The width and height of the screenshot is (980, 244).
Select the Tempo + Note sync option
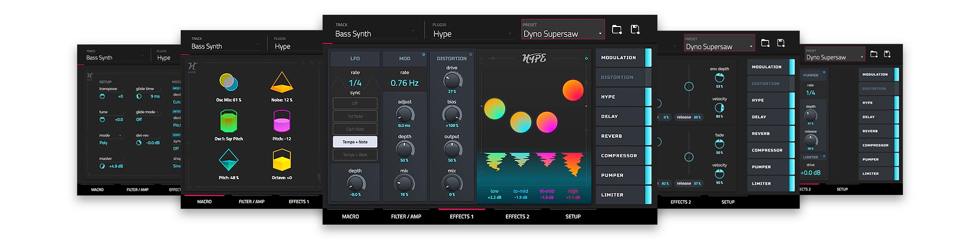(x=355, y=142)
